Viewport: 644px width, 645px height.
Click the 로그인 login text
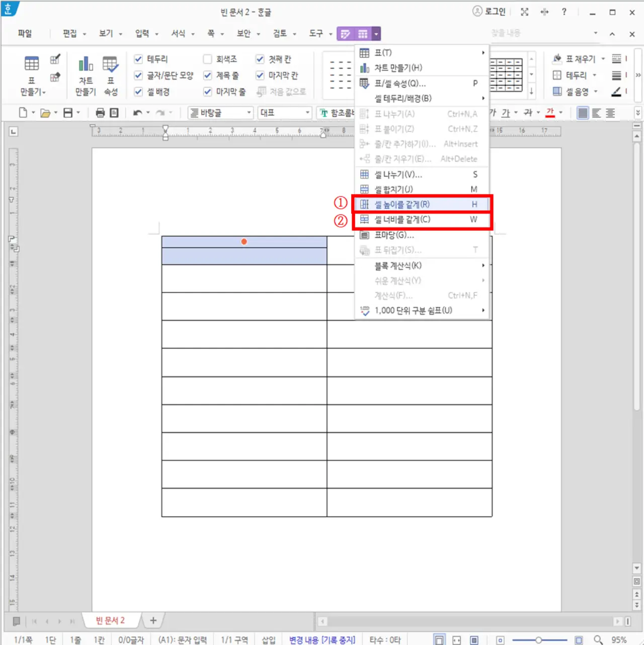point(495,12)
